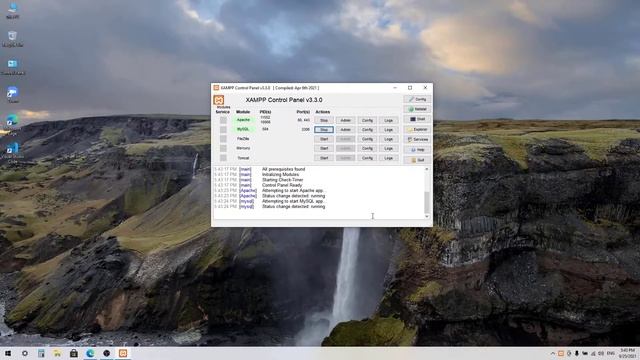Click the green MySQL module label
This screenshot has width=640, height=360.
point(243,129)
